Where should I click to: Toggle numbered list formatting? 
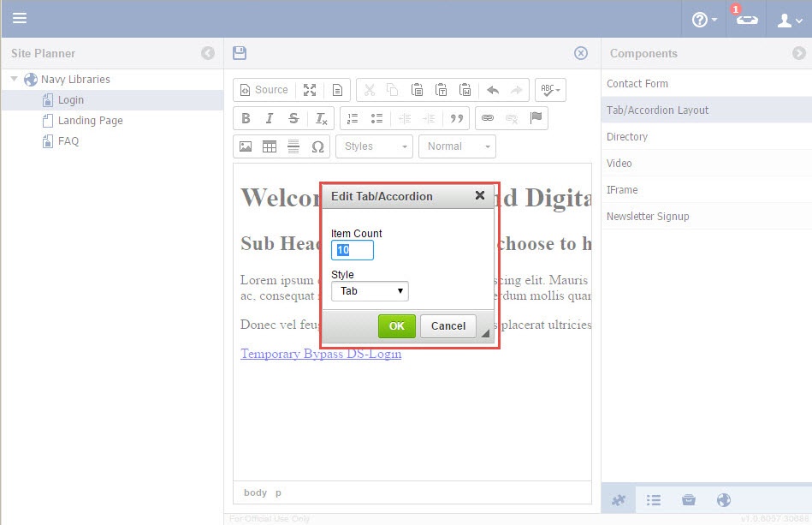(x=353, y=118)
